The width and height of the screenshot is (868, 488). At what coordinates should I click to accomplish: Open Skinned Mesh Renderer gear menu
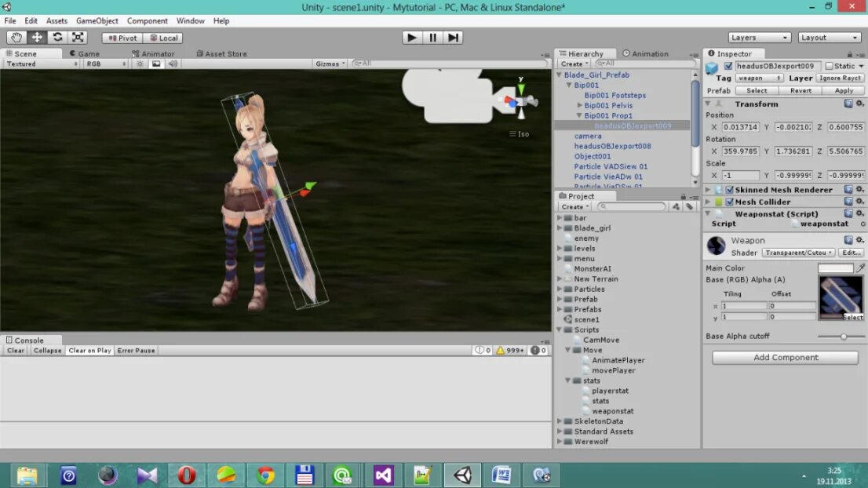[859, 189]
